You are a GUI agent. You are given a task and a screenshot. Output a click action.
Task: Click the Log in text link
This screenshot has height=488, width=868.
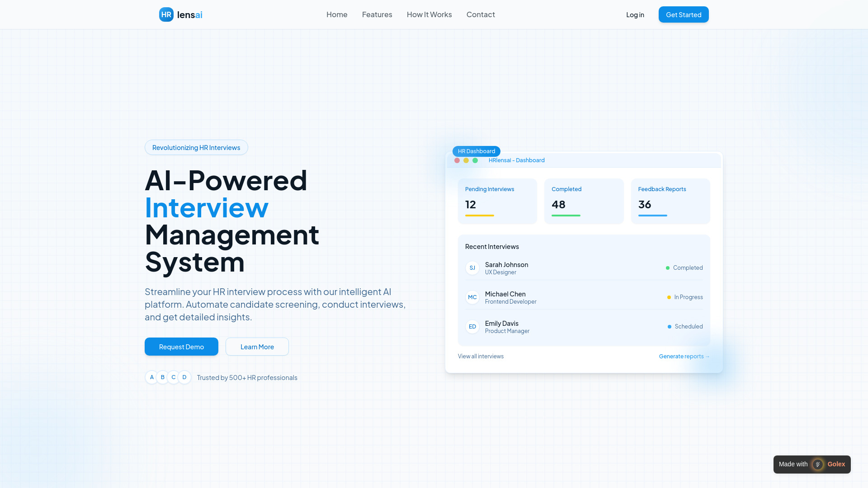pyautogui.click(x=635, y=14)
